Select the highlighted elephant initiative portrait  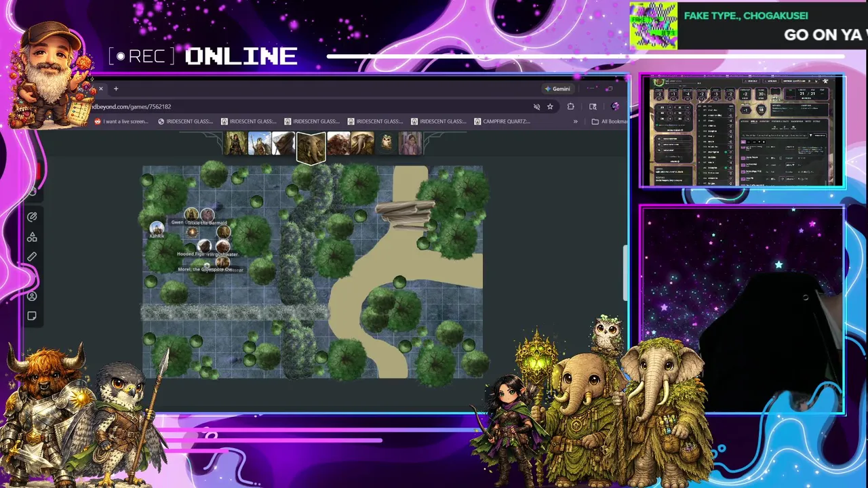[x=311, y=147]
